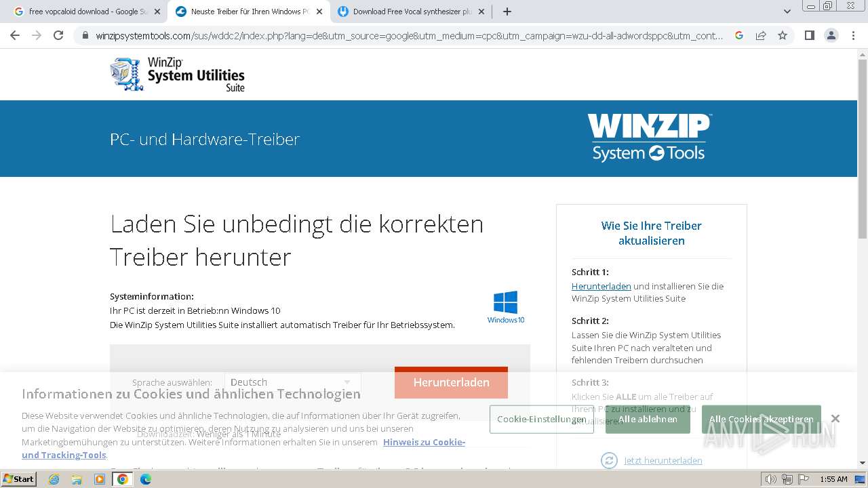Switch to 'Download Free Vocal synthesizer' tab
Viewport: 868px width, 488px height.
click(411, 12)
